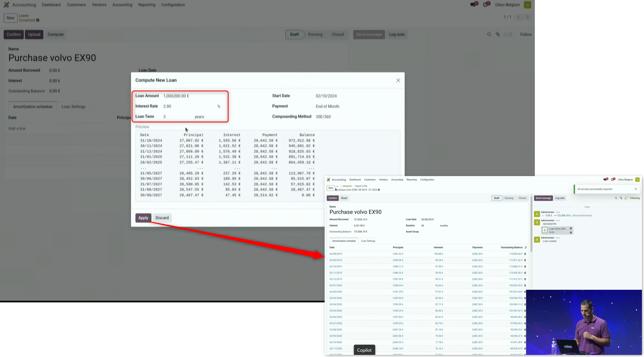Discard the Compute New Loan dialog
Image resolution: width=644 pixels, height=357 pixels.
[x=162, y=218]
